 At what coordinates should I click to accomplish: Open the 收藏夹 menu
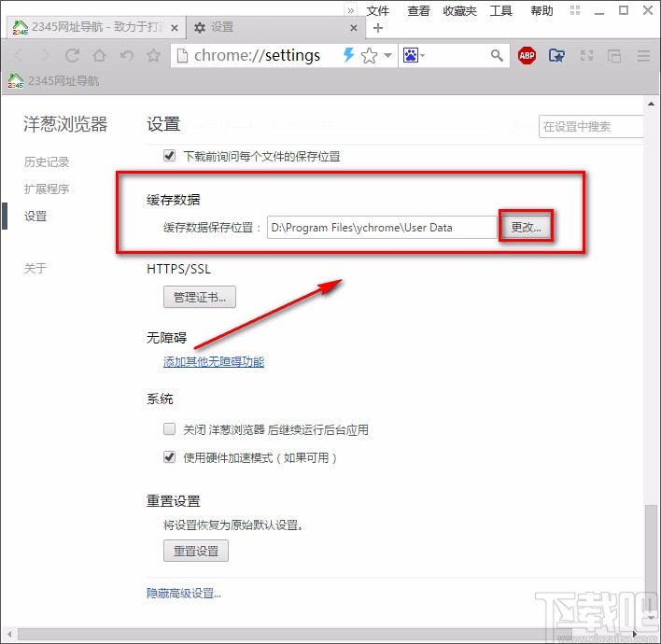[x=459, y=10]
